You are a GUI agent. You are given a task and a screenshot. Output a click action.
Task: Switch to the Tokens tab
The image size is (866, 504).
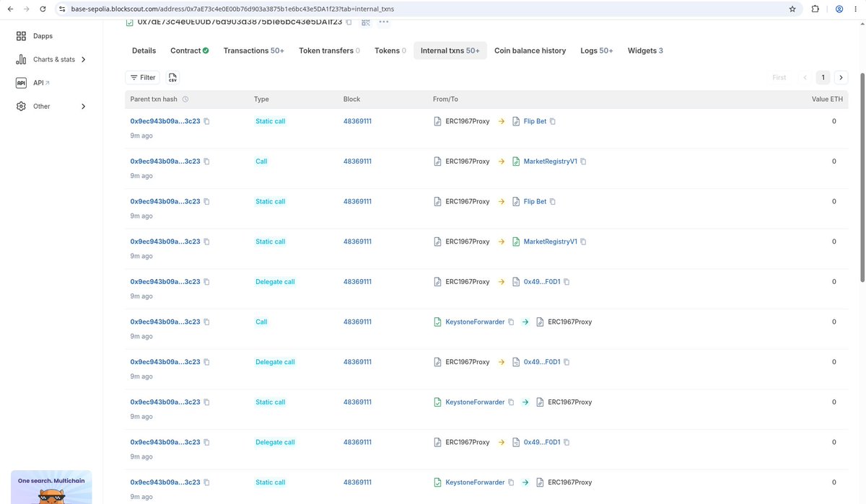[390, 50]
